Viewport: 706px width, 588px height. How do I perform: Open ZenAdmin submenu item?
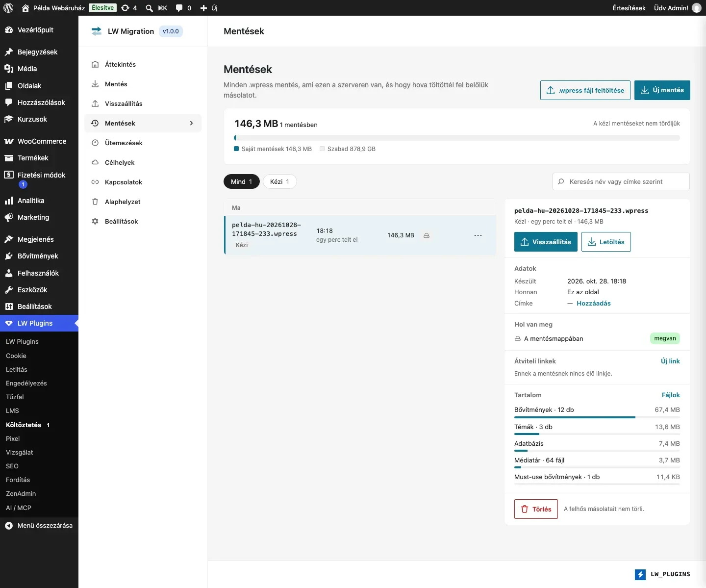[x=39, y=493]
